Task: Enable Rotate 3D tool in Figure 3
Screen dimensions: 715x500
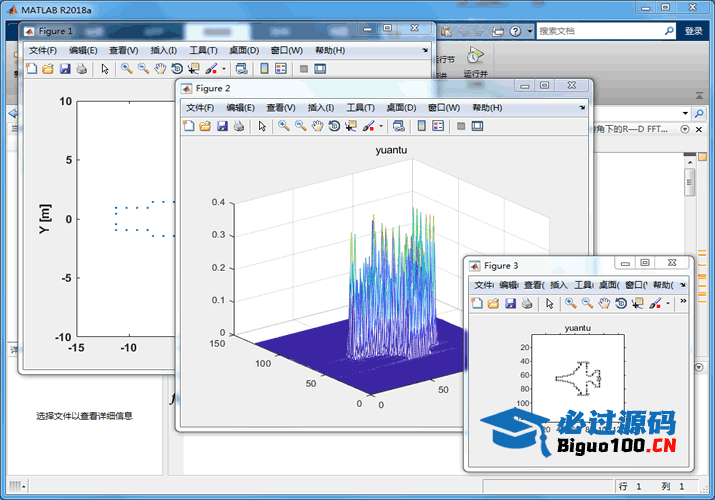Action: (x=621, y=303)
